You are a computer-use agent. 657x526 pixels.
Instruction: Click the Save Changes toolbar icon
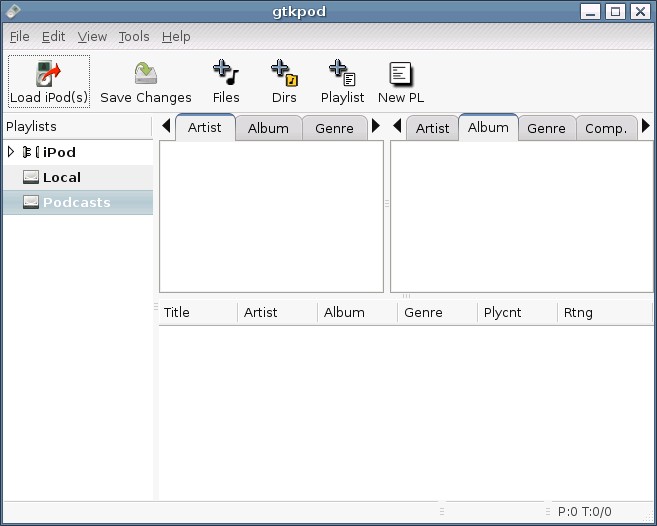(x=146, y=73)
